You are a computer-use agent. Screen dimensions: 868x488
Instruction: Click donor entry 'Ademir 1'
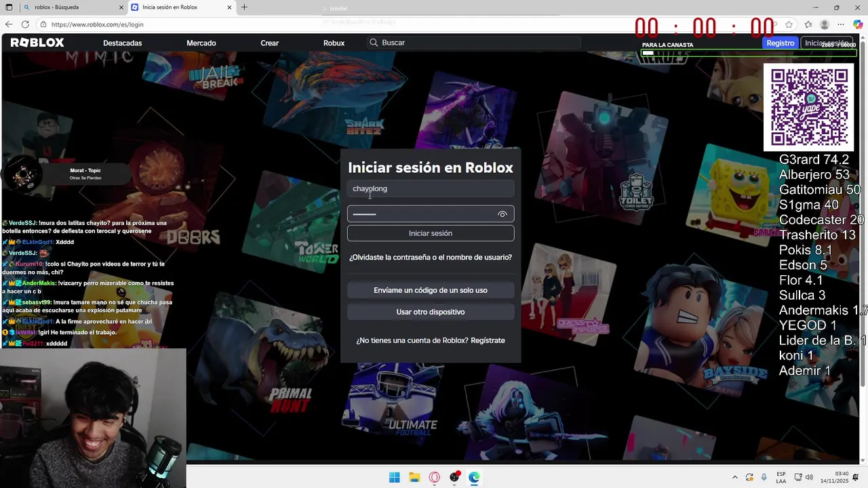[x=805, y=371]
